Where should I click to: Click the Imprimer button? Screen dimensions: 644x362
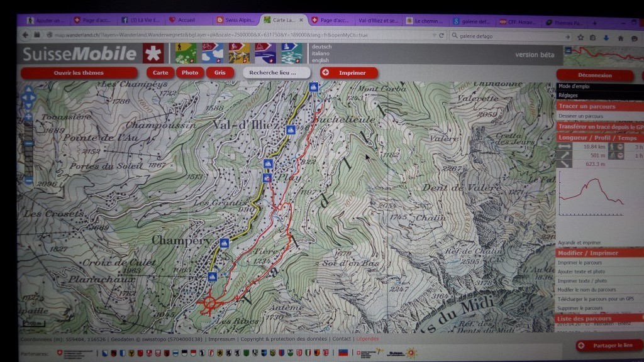click(x=348, y=73)
